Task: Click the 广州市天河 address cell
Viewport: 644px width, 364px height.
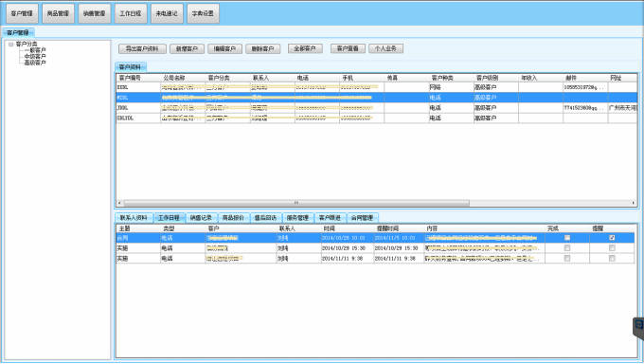Action: click(623, 108)
